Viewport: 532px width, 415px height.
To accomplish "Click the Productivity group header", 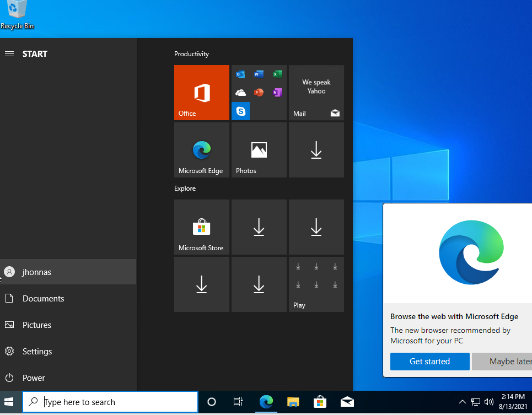I will point(191,54).
